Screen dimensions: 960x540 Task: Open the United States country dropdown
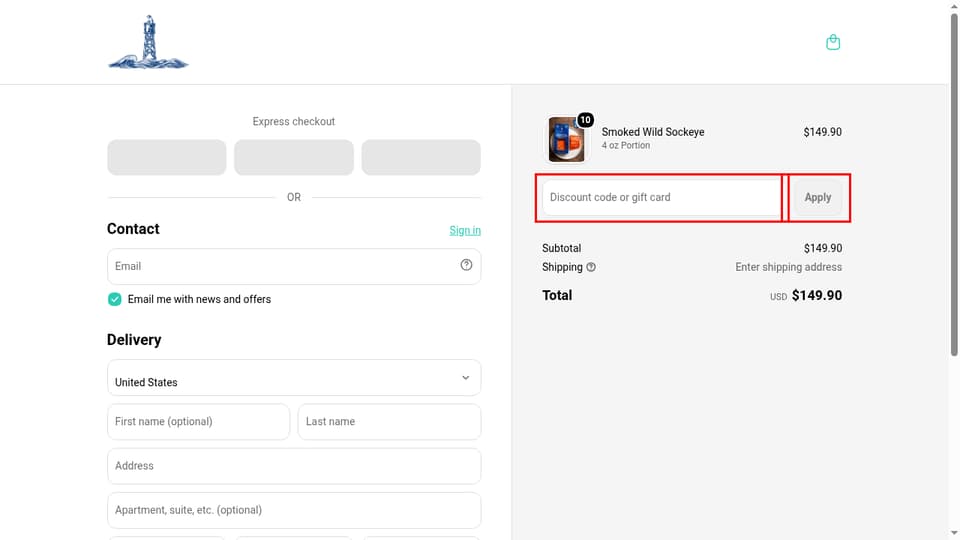pos(294,378)
